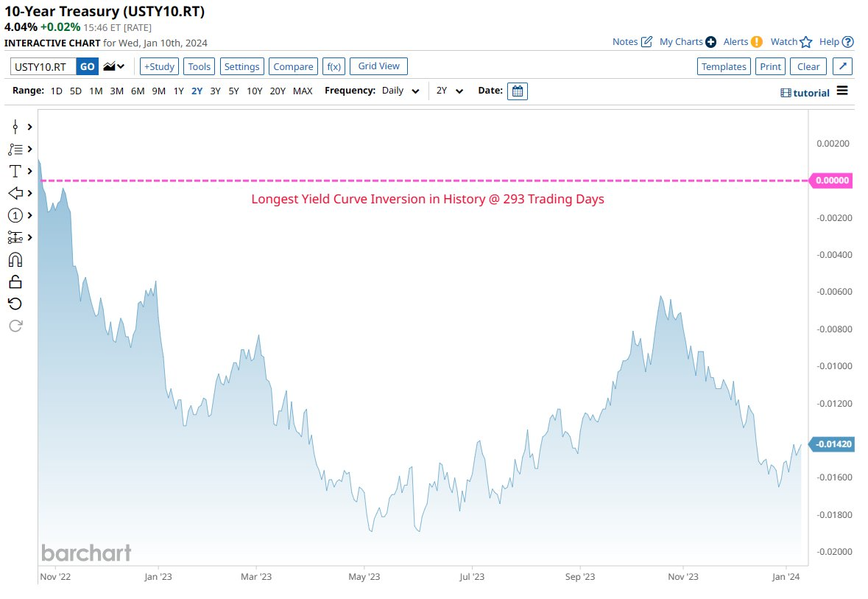Open the f(x) expressions button
The image size is (868, 599).
334,66
